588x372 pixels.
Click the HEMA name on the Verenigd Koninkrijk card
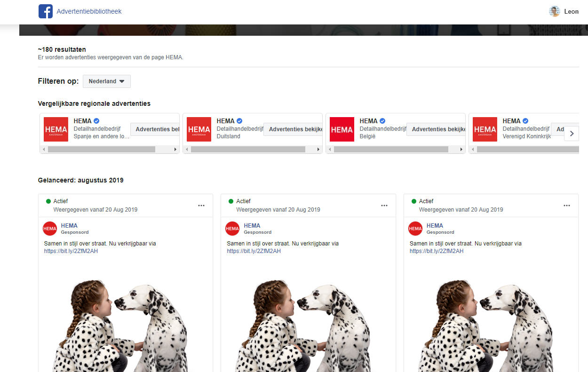(x=512, y=121)
